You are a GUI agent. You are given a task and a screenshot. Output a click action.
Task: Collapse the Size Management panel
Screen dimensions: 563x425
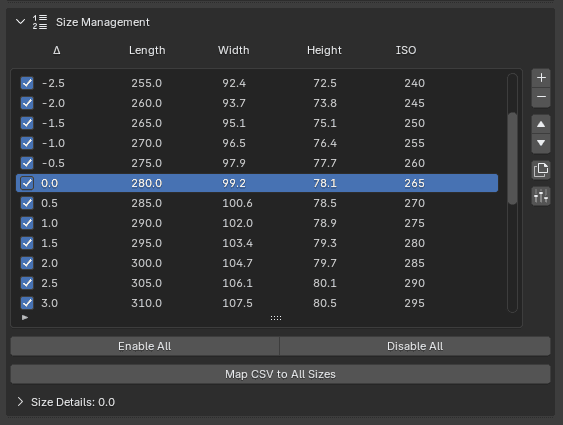tap(20, 22)
